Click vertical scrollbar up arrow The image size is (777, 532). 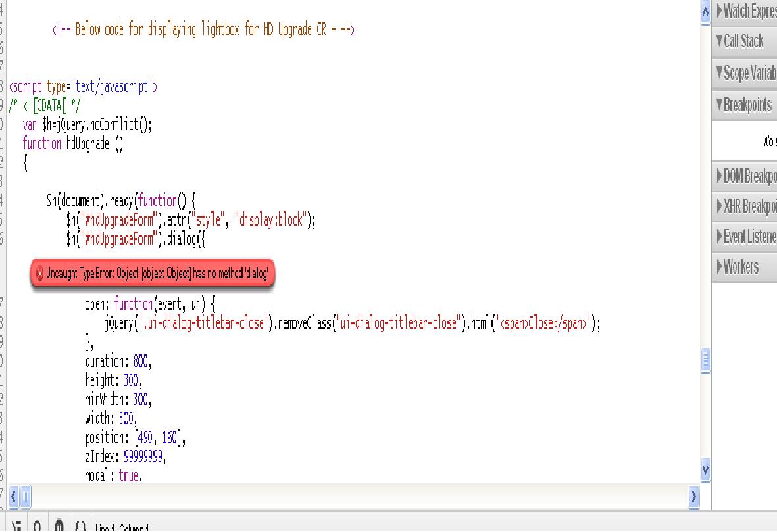point(706,12)
